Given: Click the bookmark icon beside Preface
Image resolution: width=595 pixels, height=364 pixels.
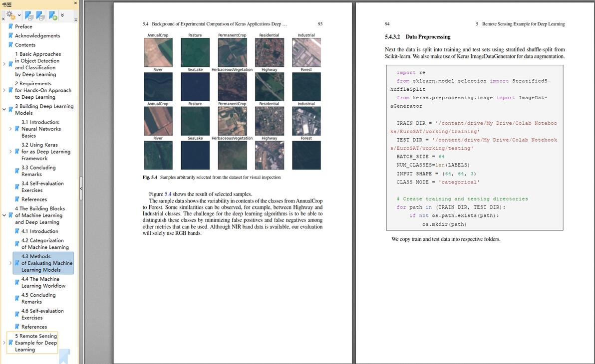Looking at the screenshot, I should pos(10,26).
